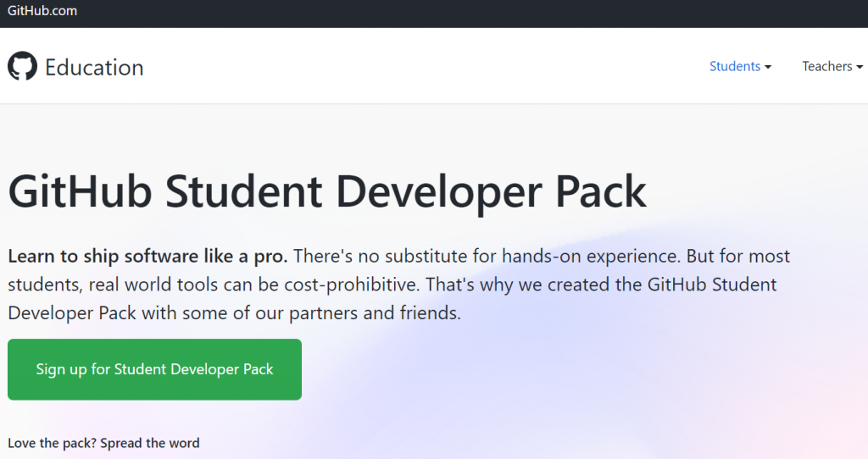868x459 pixels.
Task: Select the 'GitHub Student Developer Pack' heading
Action: click(327, 192)
